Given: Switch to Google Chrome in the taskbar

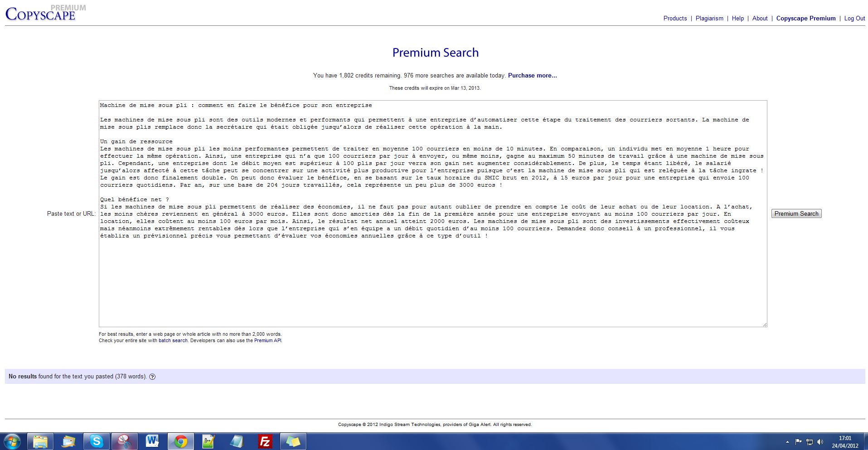Looking at the screenshot, I should [x=180, y=441].
